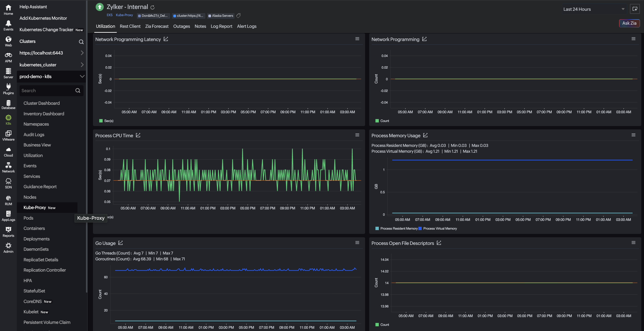
Task: Open Help Assistant
Action: coord(33,7)
